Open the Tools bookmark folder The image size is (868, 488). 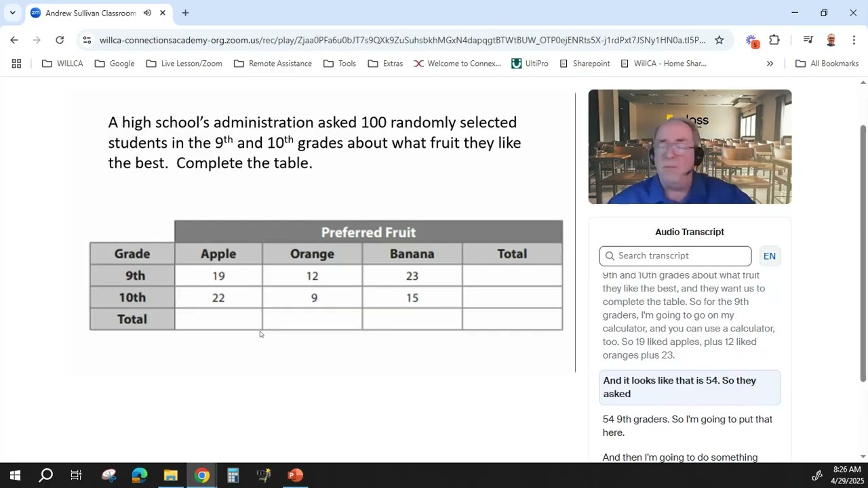(x=340, y=64)
